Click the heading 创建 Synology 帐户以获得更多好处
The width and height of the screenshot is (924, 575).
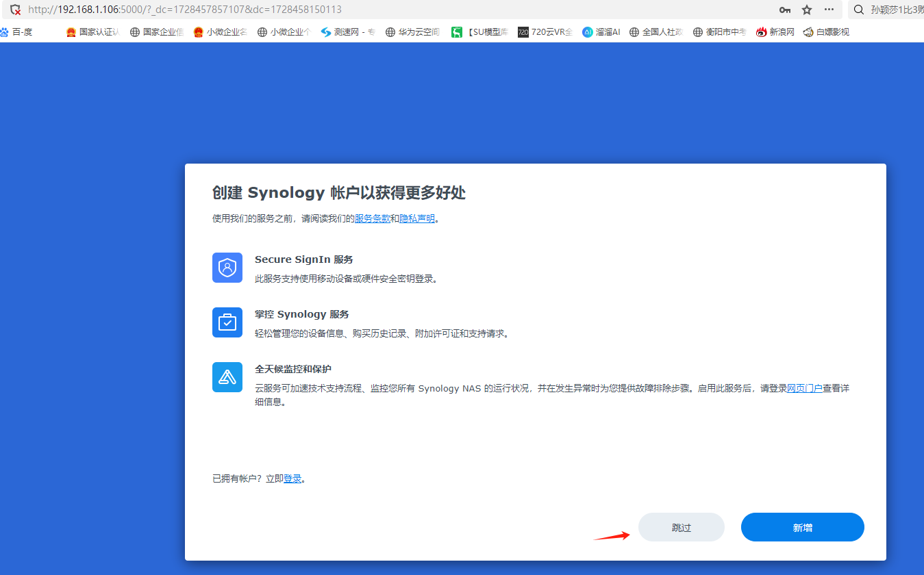pyautogui.click(x=339, y=192)
